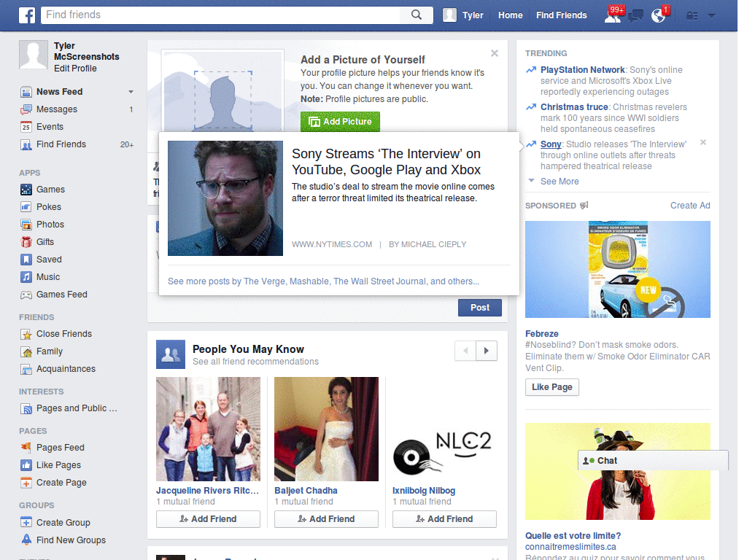Viewport: 747px width, 560px height.
Task: Expand News Feed options arrow
Action: coord(131,92)
